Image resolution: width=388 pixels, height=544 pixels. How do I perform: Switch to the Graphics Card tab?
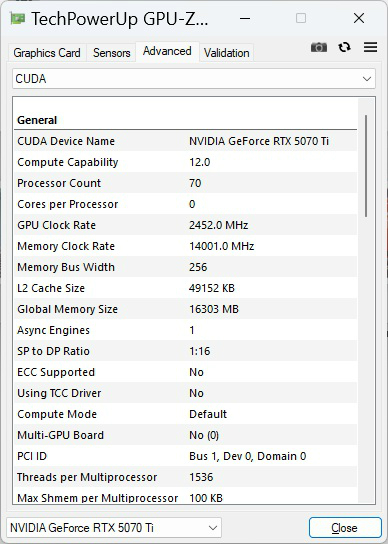[47, 53]
